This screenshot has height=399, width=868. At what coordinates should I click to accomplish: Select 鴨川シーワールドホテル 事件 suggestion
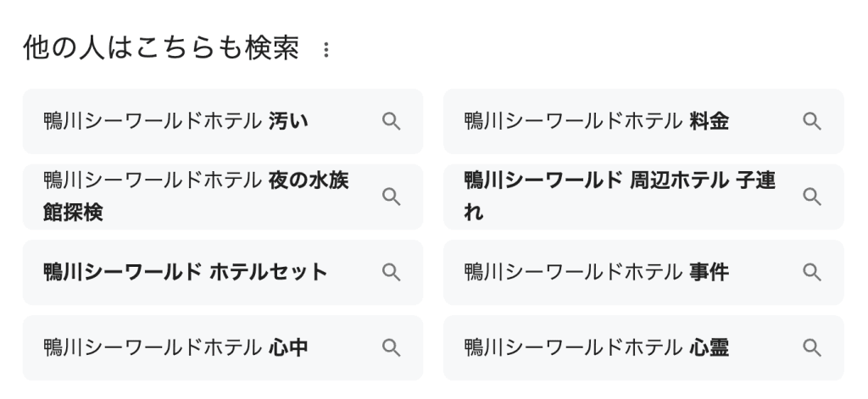pos(644,272)
